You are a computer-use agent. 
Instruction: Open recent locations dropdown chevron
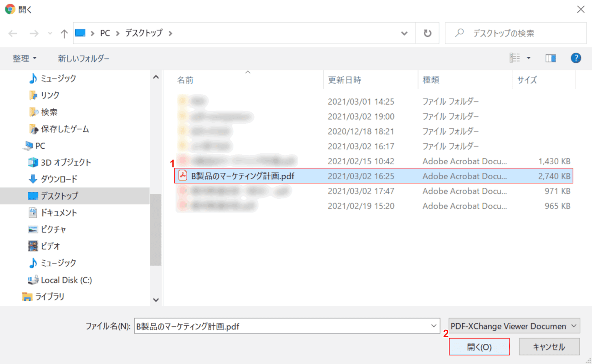pyautogui.click(x=50, y=34)
